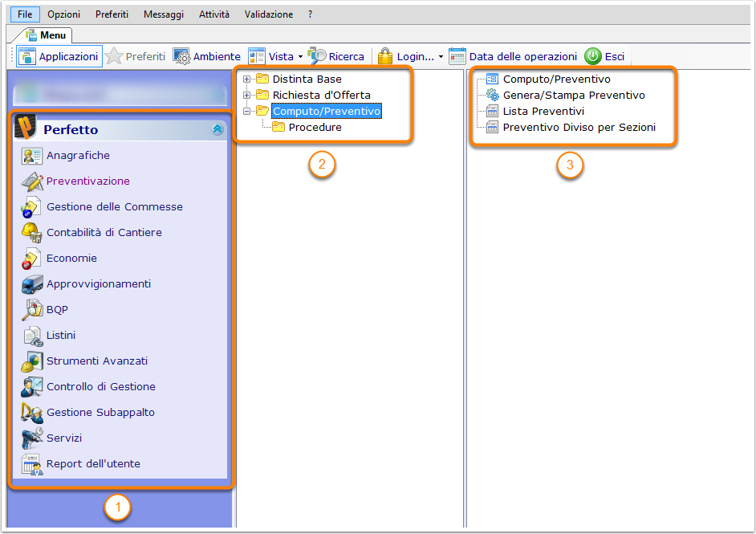756x534 pixels.
Task: Collapse the Perfetto panel with chevron
Action: coord(217,129)
